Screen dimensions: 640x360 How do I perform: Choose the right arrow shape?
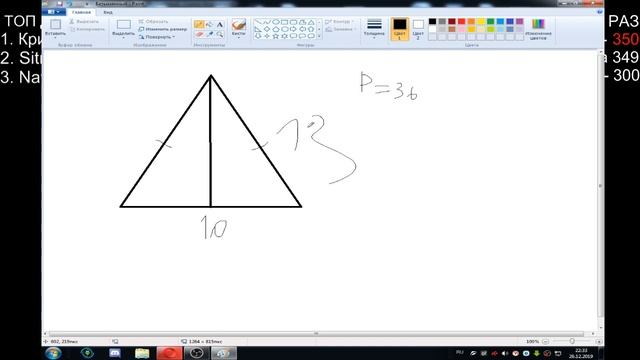[293, 29]
